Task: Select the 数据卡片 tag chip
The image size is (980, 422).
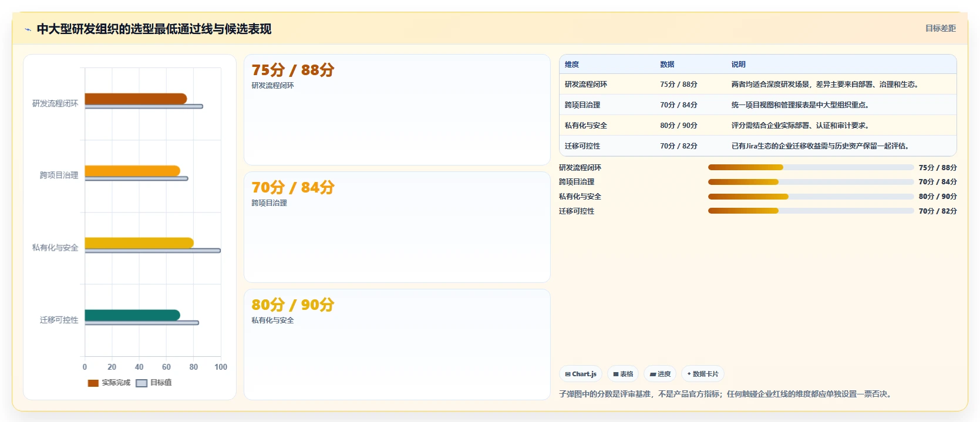Action: click(x=703, y=374)
